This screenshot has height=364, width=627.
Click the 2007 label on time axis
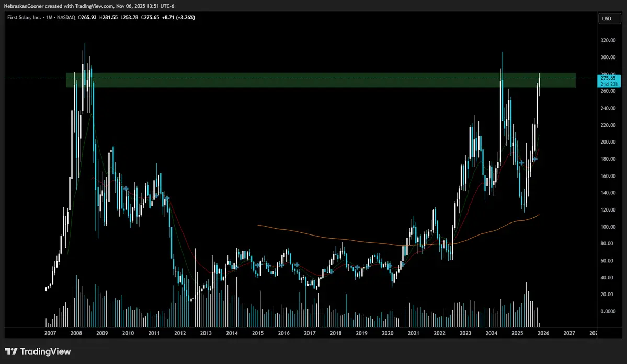pos(50,333)
